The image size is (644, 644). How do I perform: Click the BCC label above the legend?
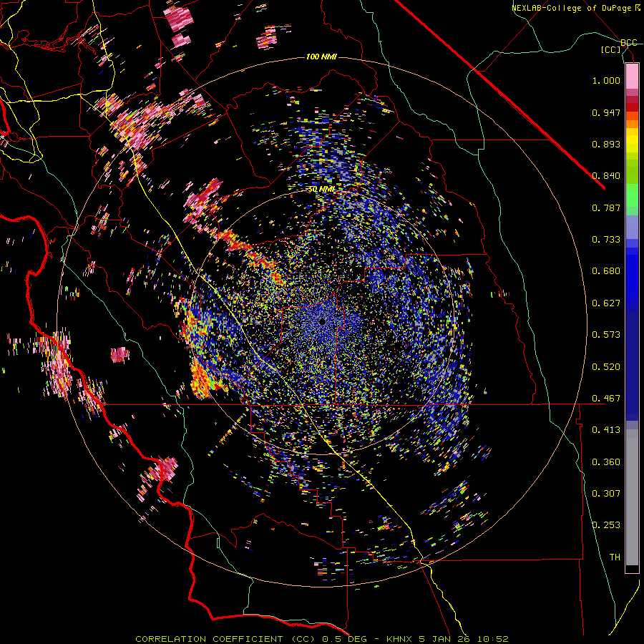[628, 42]
